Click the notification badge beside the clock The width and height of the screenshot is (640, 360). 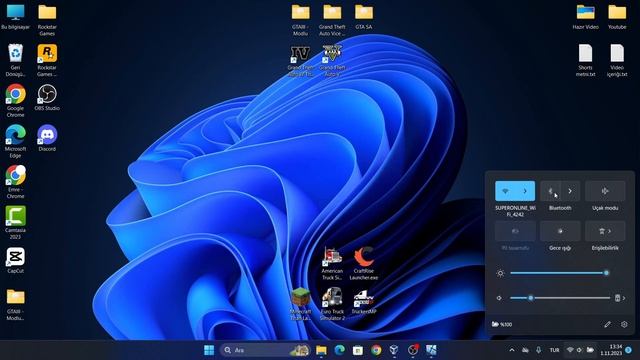point(629,350)
